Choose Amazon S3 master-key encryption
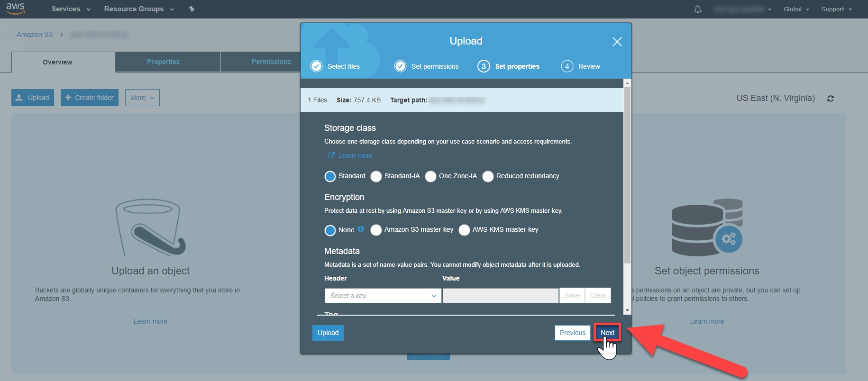 point(376,230)
